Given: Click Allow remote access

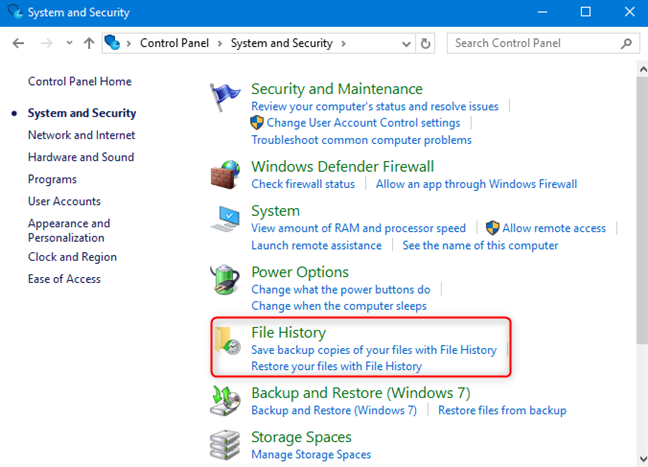Looking at the screenshot, I should (554, 228).
